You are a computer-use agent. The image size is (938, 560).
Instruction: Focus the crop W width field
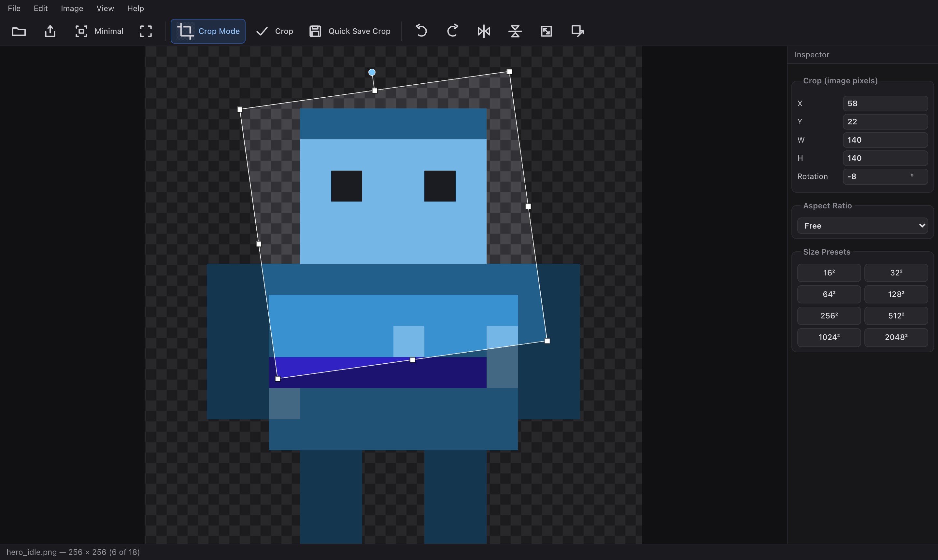(x=885, y=140)
